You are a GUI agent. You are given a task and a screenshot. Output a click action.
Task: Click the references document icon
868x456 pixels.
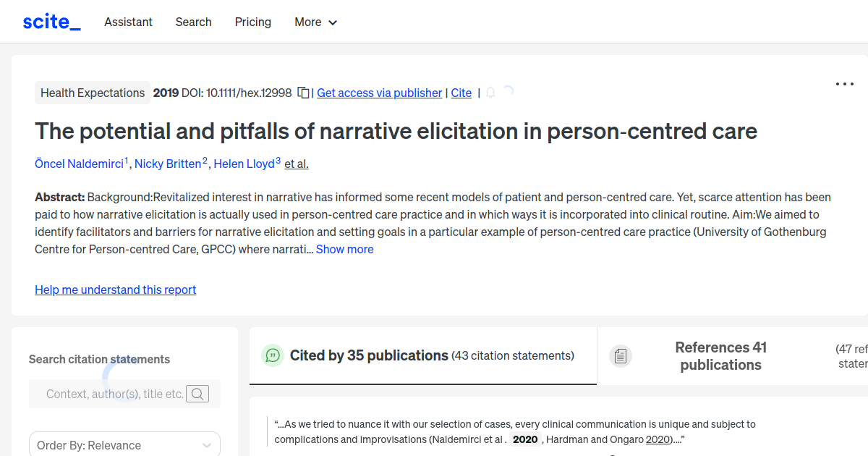coord(620,355)
